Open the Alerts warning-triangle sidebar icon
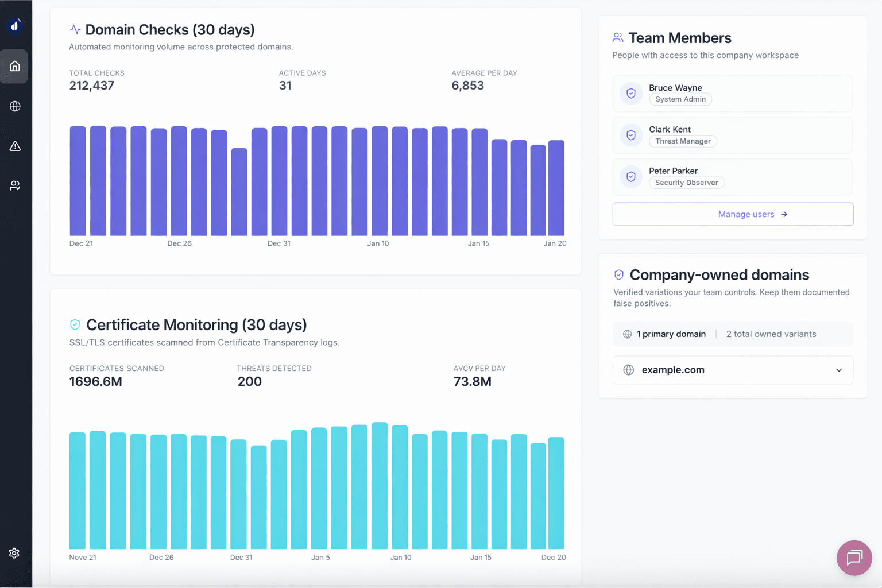 [x=14, y=146]
